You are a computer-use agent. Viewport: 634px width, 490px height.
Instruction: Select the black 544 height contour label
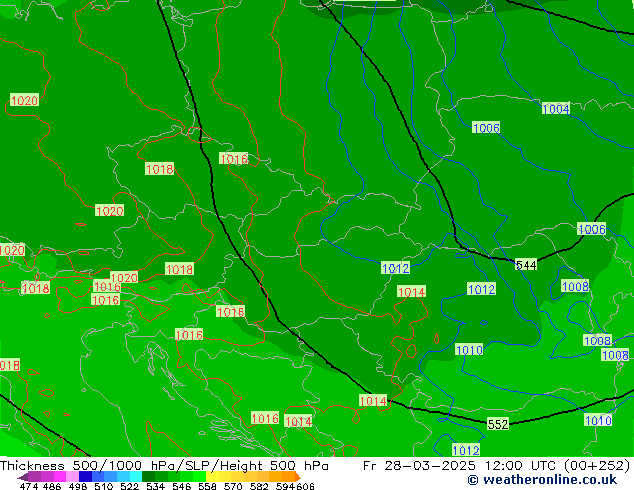click(x=526, y=265)
